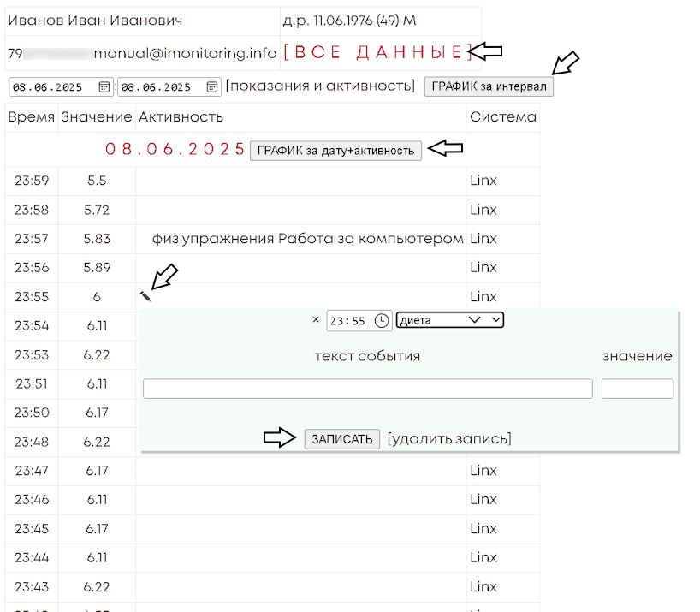Screen dimensions: 700x612
Task: Click the pencil edit icon at 23:55
Action: click(145, 296)
